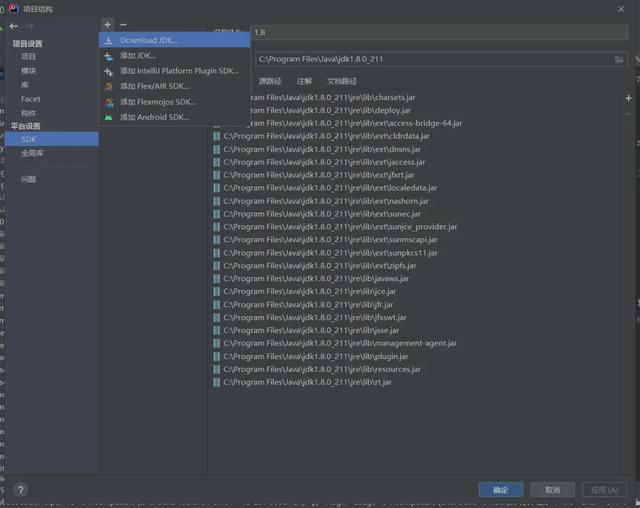Go forward with the right arrow
Viewport: 640px width, 508px height.
point(30,27)
